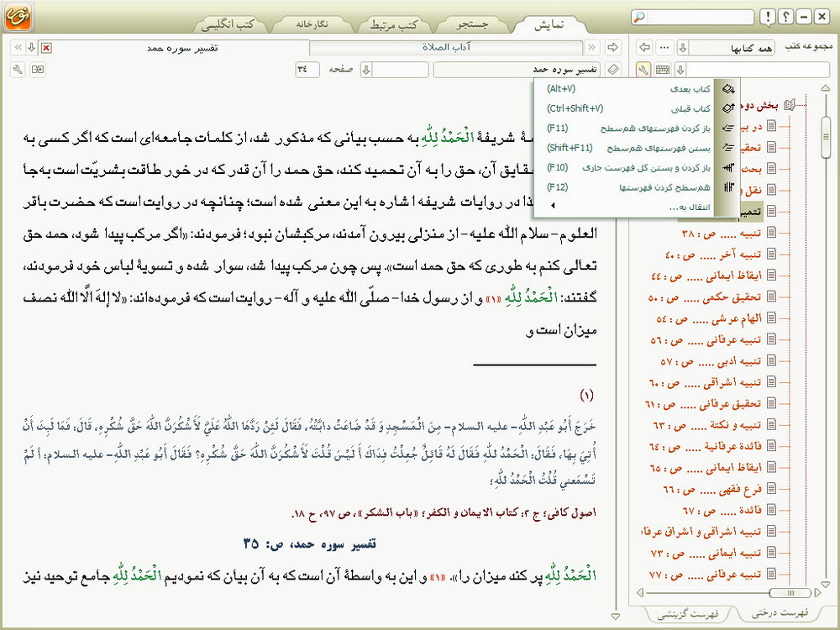
Task: Open the کتب انگلیسی tab
Action: click(x=230, y=24)
